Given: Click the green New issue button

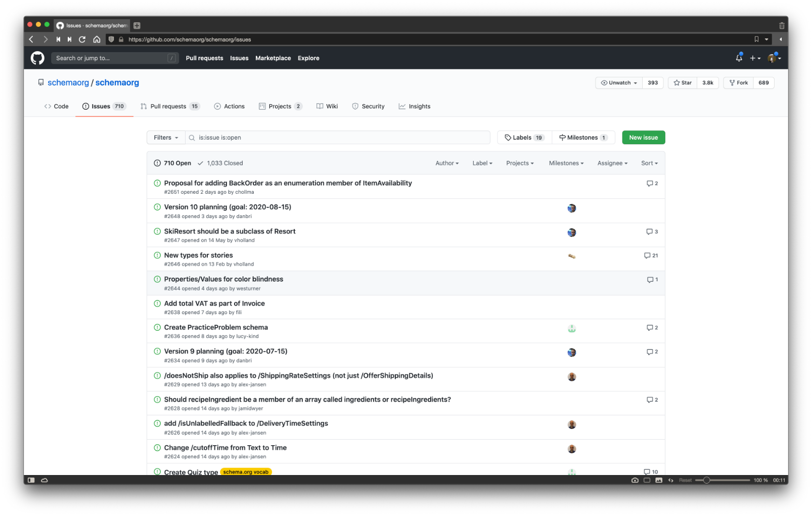Looking at the screenshot, I should click(644, 138).
